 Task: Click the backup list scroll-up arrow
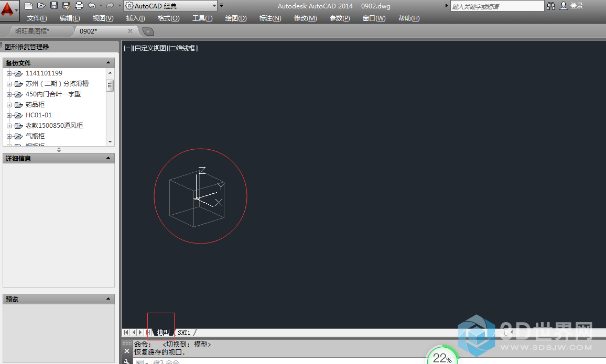coord(110,73)
